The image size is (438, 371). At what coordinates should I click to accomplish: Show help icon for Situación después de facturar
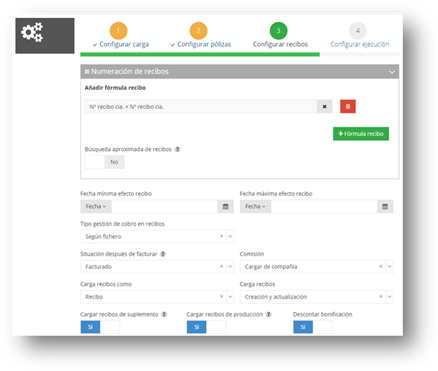coord(163,254)
